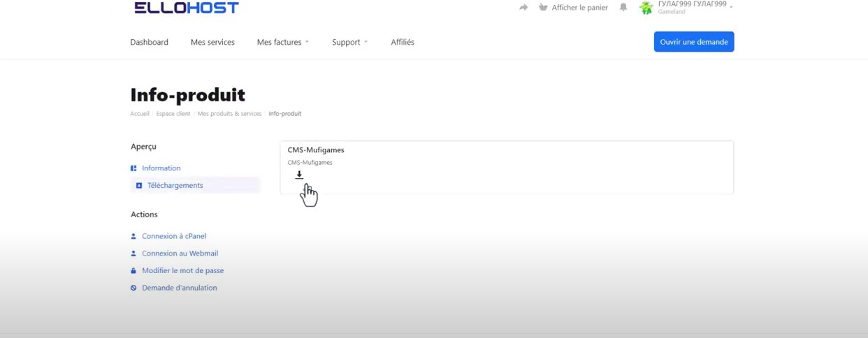Click the Téléchargements download icon in sidebar

click(x=139, y=186)
